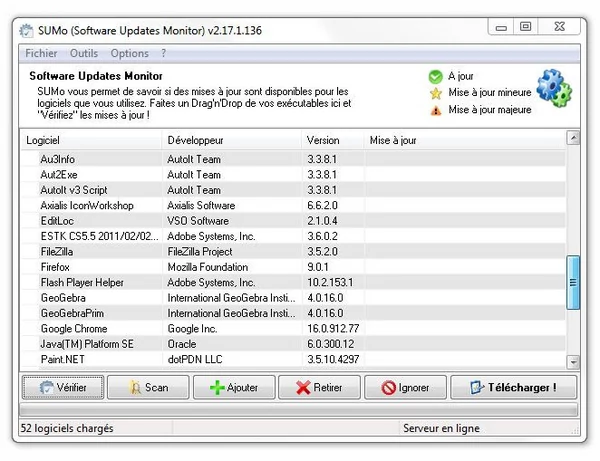Click the Télécharger ! button
This screenshot has height=461, width=600.
pos(514,388)
